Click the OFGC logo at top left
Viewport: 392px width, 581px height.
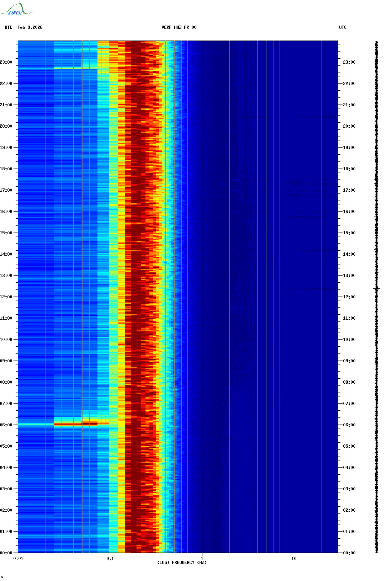[16, 9]
